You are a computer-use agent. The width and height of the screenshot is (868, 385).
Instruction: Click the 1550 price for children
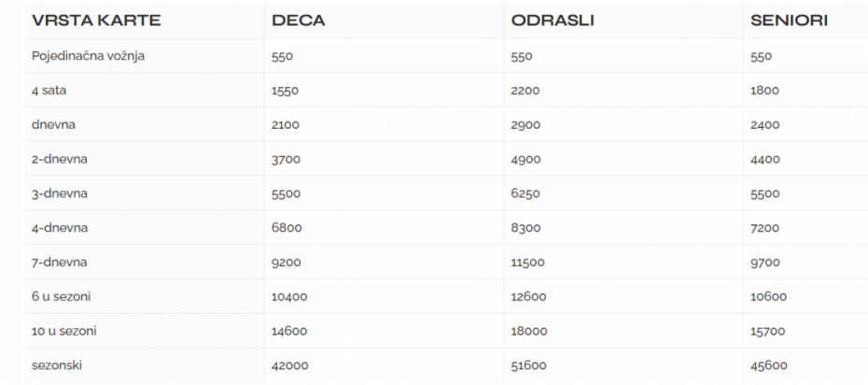285,91
